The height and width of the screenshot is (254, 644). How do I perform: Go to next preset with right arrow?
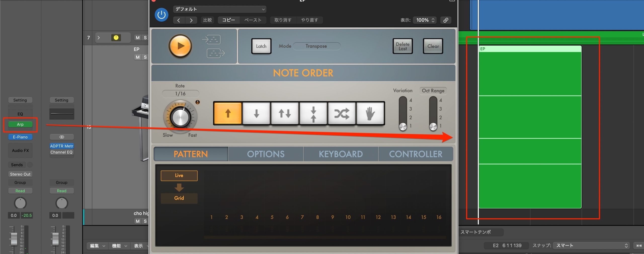tap(191, 20)
